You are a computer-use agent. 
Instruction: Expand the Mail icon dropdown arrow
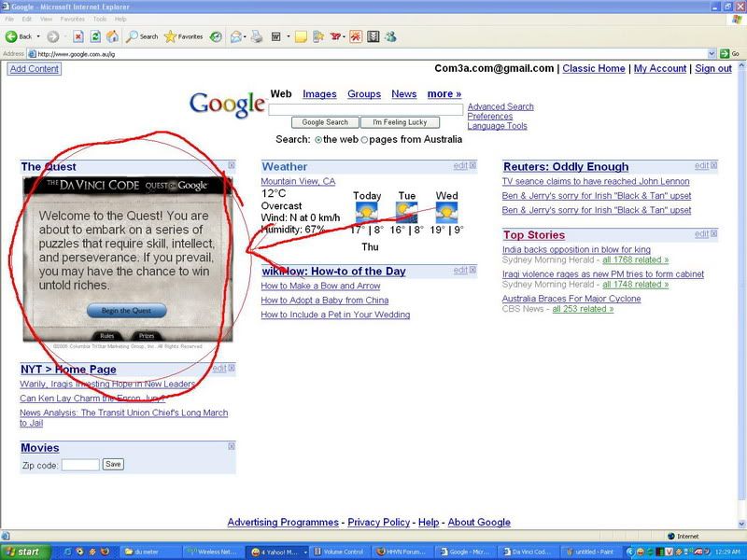(245, 36)
